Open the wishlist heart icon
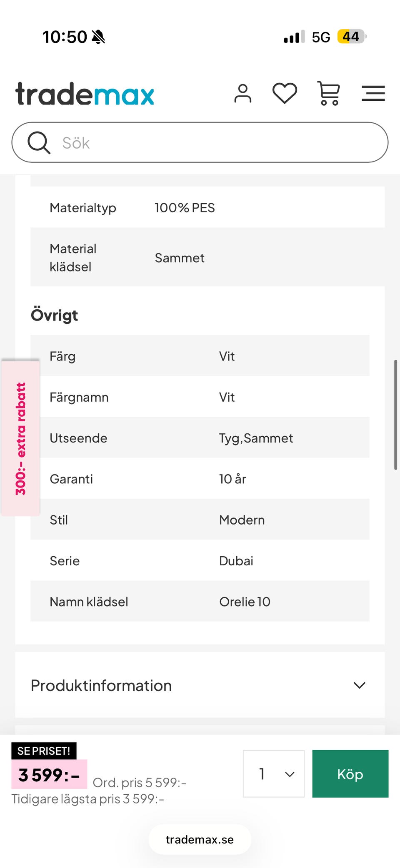 (285, 93)
